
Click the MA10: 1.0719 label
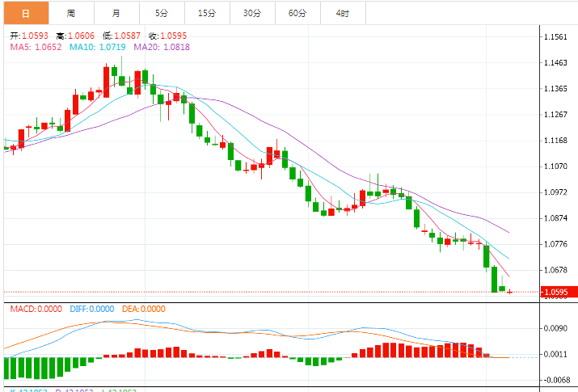(98, 47)
